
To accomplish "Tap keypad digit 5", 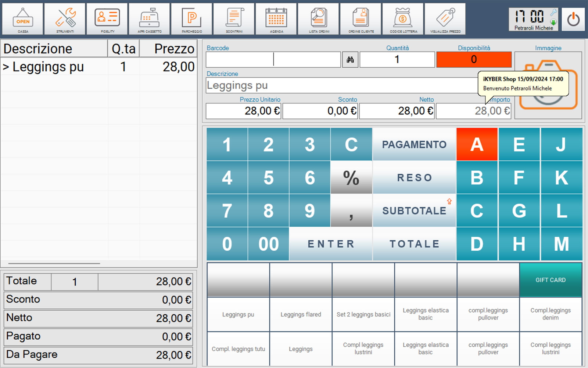I will click(269, 177).
